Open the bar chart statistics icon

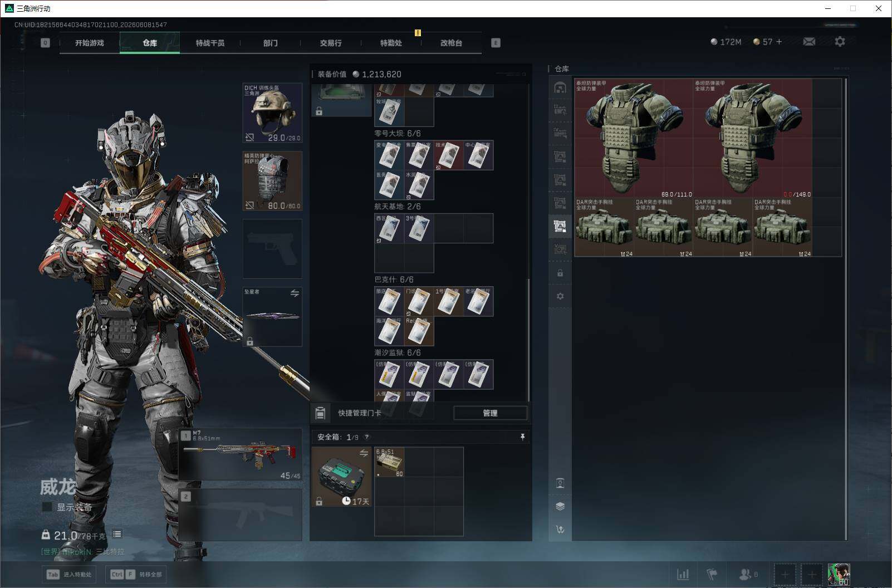point(683,574)
